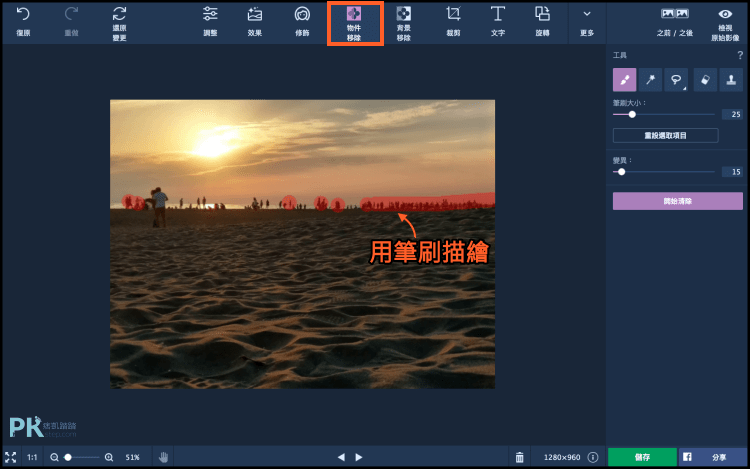Expand the 更多 more tools dropdown

(x=587, y=22)
